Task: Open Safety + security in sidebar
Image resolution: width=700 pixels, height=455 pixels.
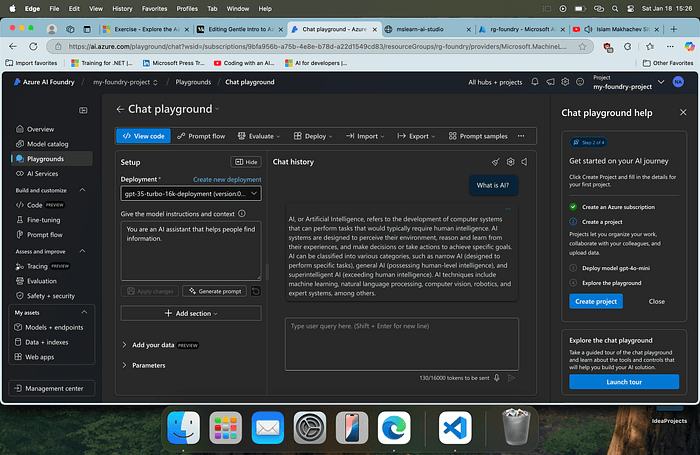Action: (x=50, y=296)
